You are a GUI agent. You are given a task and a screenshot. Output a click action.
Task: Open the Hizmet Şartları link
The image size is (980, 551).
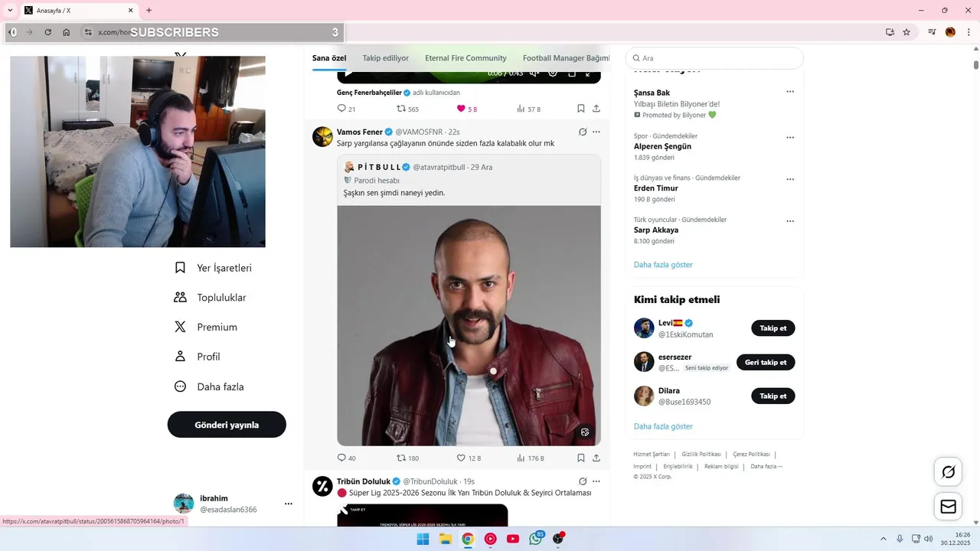652,455
